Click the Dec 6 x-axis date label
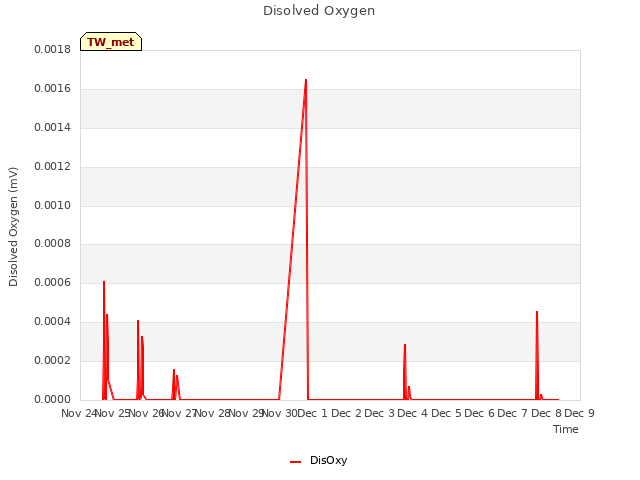The width and height of the screenshot is (640, 480). point(479,413)
